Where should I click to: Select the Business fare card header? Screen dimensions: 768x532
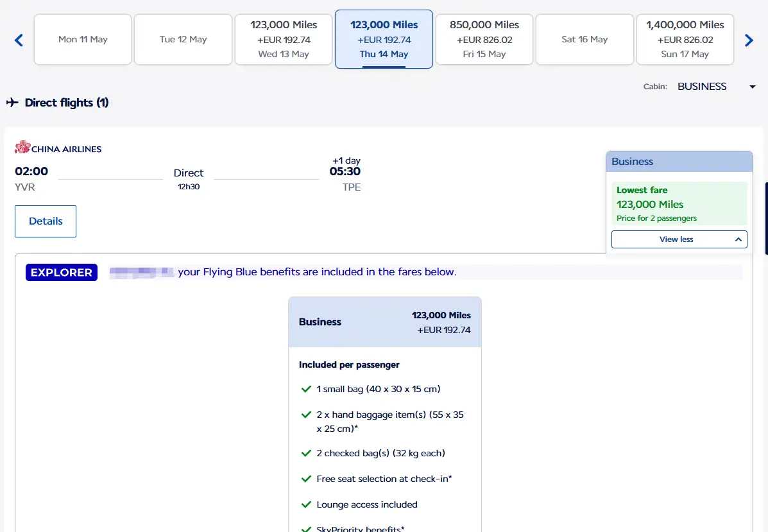(384, 322)
